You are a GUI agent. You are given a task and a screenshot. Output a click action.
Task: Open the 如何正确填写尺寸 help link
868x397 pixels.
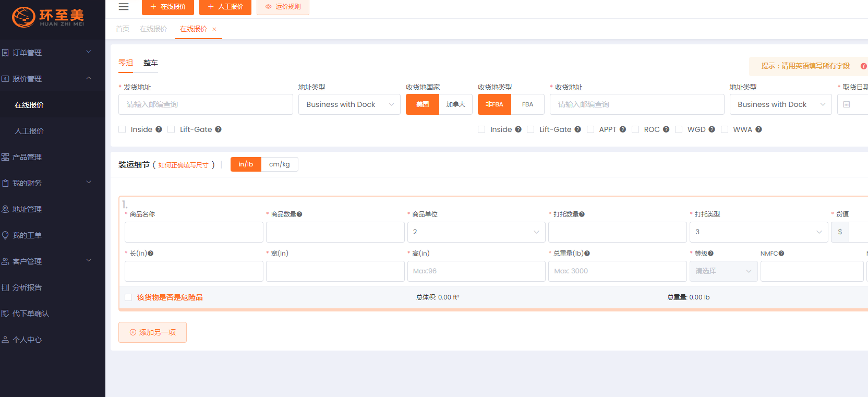pos(183,165)
